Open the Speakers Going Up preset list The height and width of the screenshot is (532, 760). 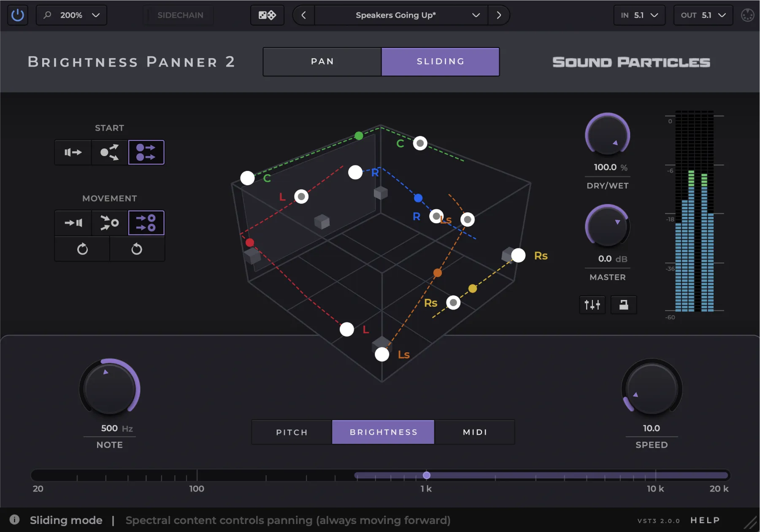click(x=401, y=15)
